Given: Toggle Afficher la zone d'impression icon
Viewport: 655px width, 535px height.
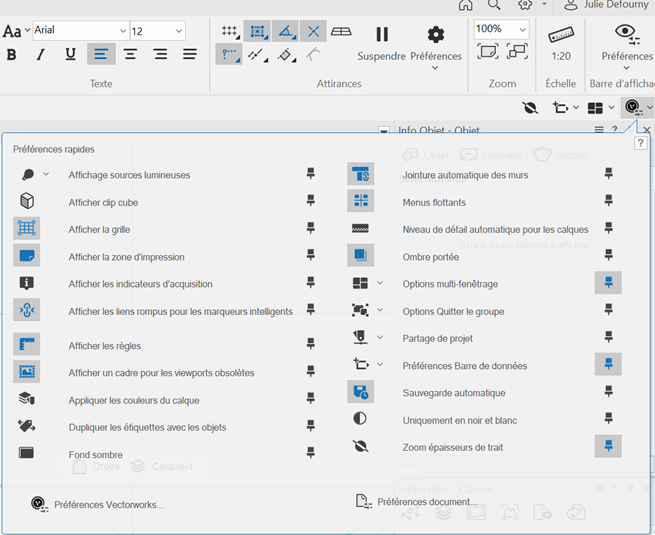Looking at the screenshot, I should tap(27, 256).
